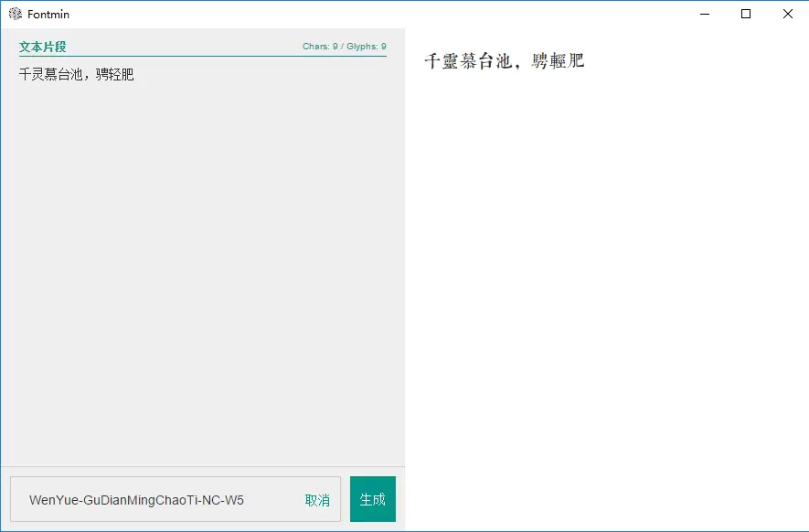This screenshot has height=532, width=809.
Task: Click the rendered preview text 千靈慕台池，騁輕肥
Action: coord(504,61)
